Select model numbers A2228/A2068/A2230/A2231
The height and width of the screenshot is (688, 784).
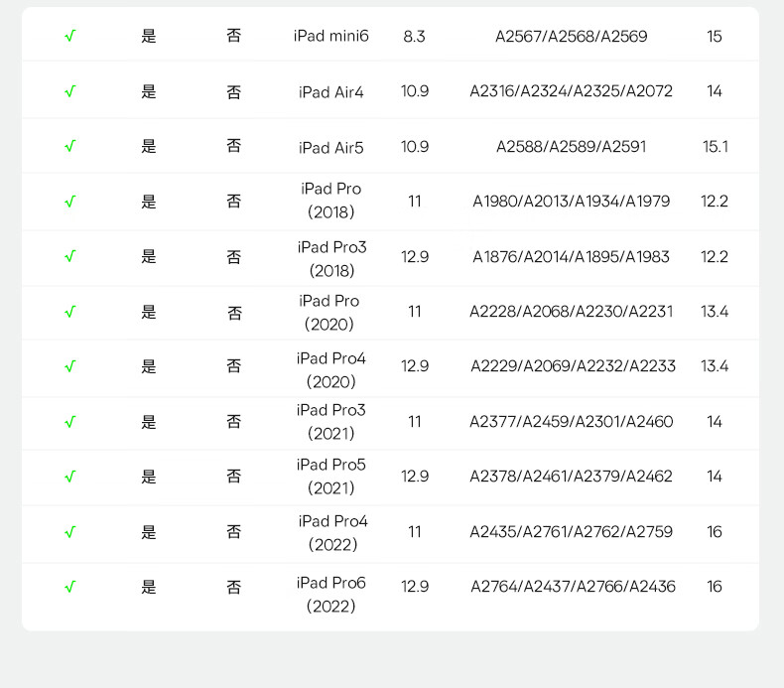571,312
